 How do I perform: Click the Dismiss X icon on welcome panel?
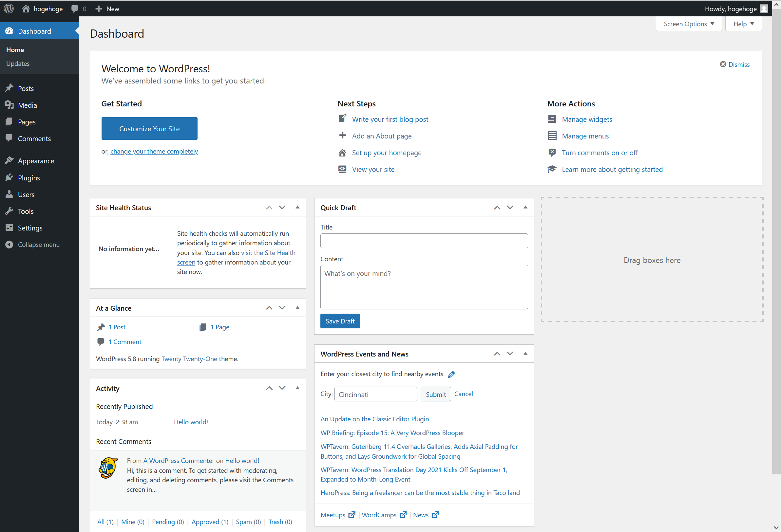(723, 64)
